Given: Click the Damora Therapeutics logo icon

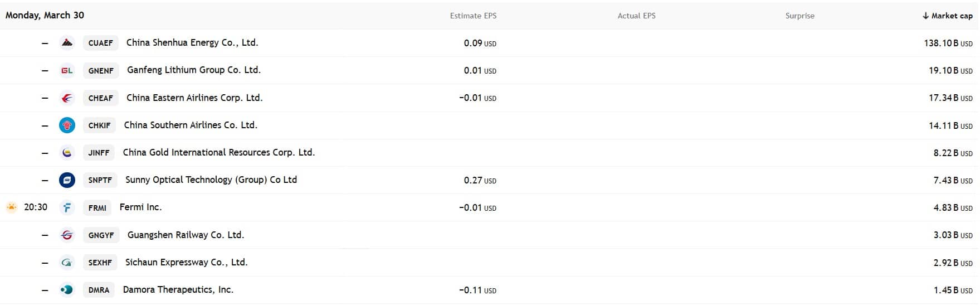Looking at the screenshot, I should coord(67,290).
